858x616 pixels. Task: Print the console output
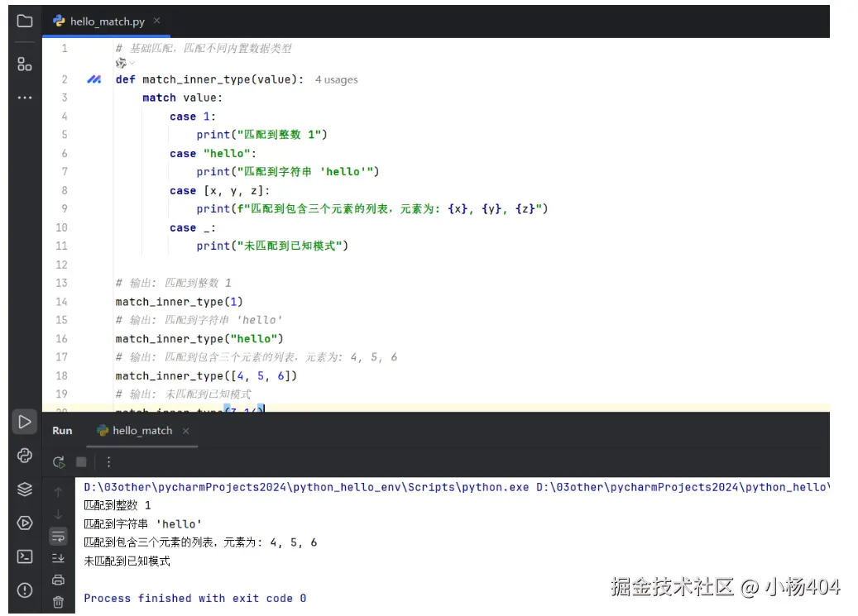(x=58, y=580)
